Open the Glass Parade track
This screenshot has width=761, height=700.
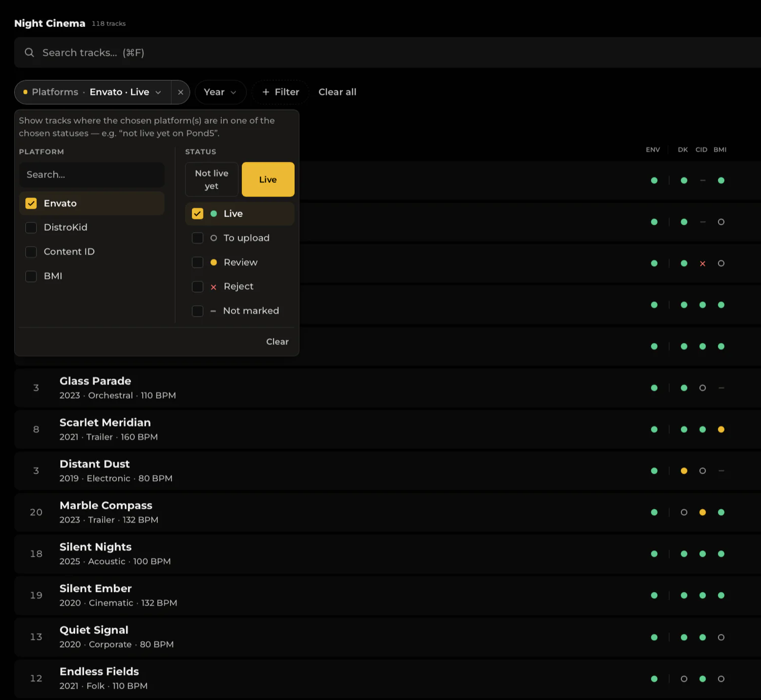[388, 388]
